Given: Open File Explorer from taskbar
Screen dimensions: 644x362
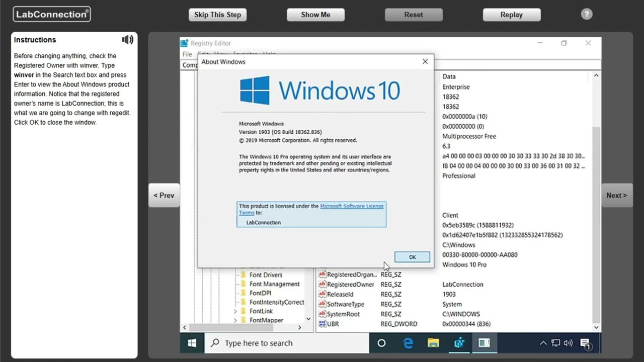Looking at the screenshot, I should (433, 343).
